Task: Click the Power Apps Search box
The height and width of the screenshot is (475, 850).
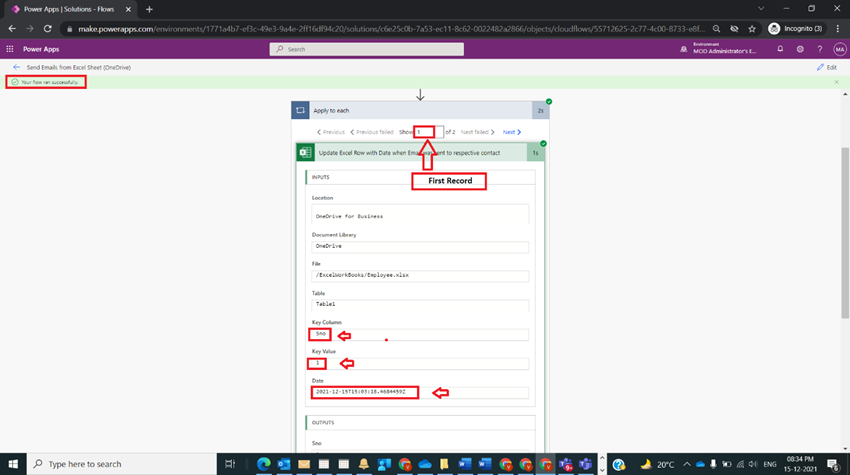Action: pyautogui.click(x=366, y=49)
